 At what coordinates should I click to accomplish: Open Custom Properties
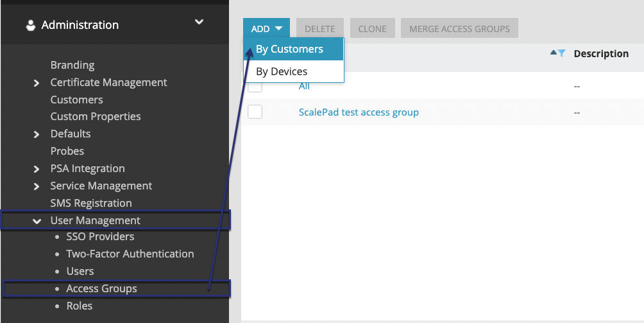[x=96, y=116]
